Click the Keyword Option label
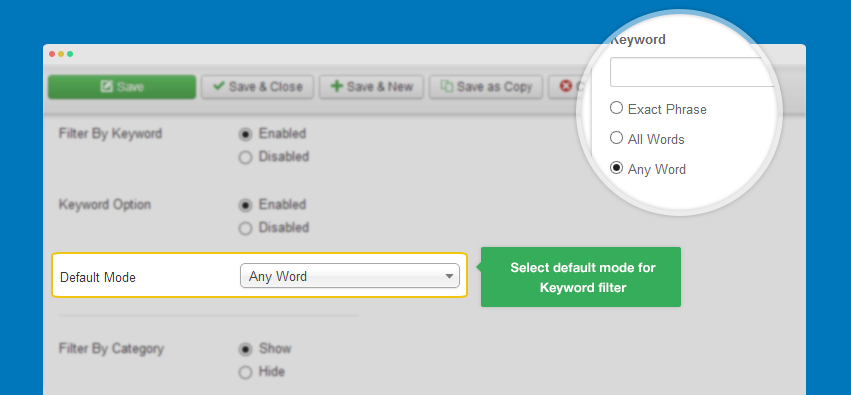This screenshot has width=851, height=395. (x=105, y=205)
